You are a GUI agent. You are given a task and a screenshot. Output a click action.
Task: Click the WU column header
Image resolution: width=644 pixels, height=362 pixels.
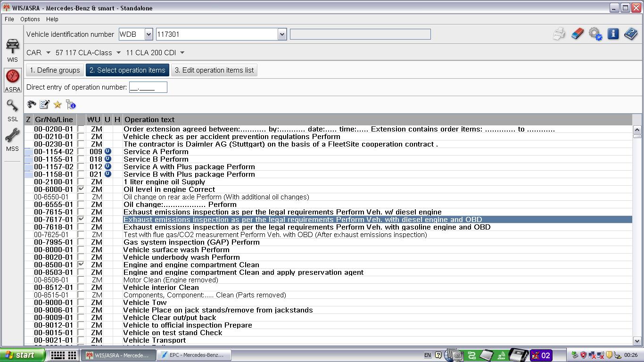(94, 119)
